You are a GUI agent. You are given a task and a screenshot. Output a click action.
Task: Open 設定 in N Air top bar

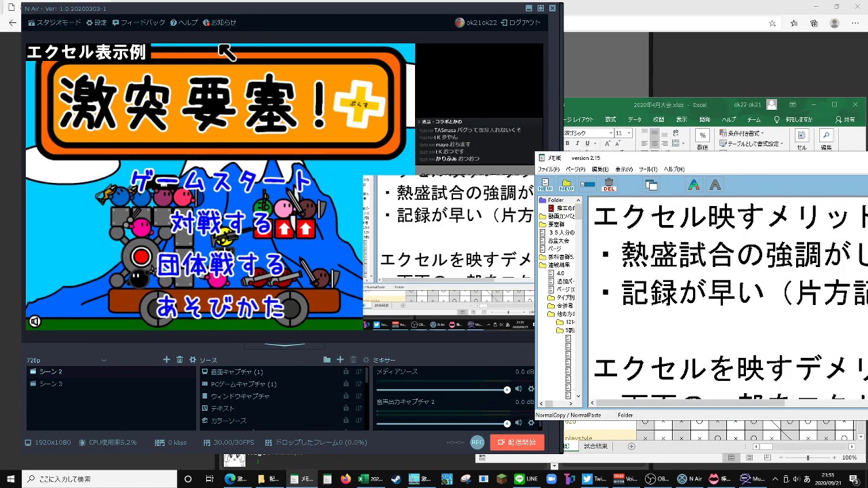(96, 22)
